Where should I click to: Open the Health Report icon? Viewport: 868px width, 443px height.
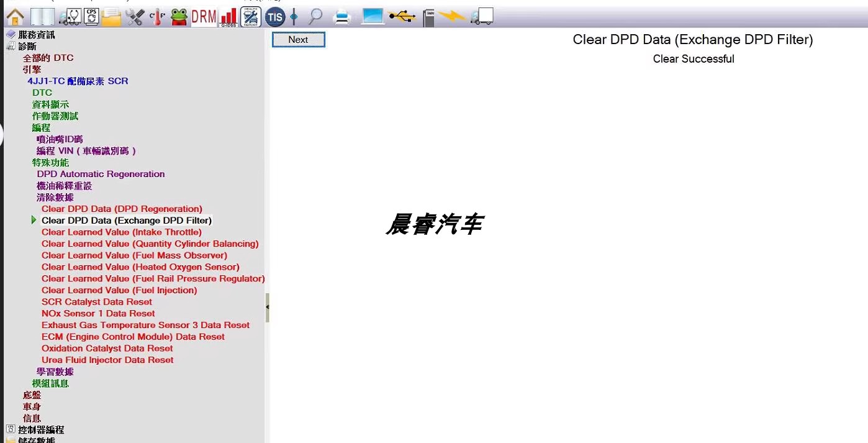coord(251,17)
